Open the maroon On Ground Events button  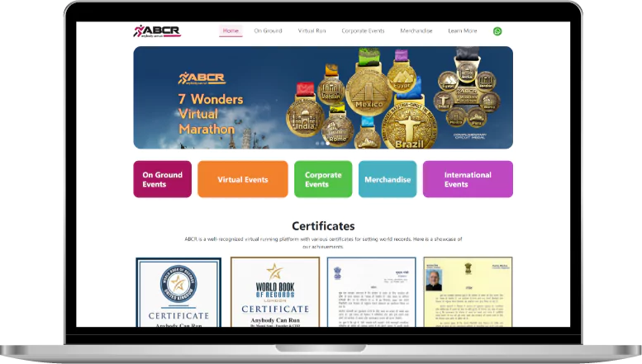click(163, 179)
